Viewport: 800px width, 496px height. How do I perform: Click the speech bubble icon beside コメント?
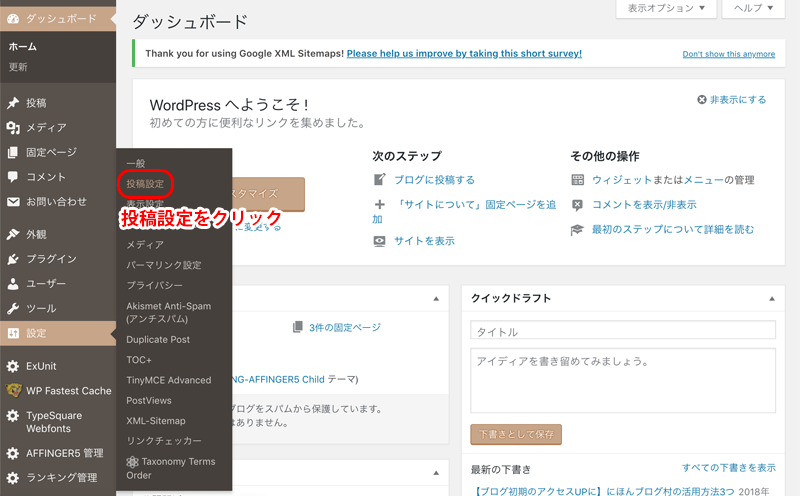click(13, 177)
